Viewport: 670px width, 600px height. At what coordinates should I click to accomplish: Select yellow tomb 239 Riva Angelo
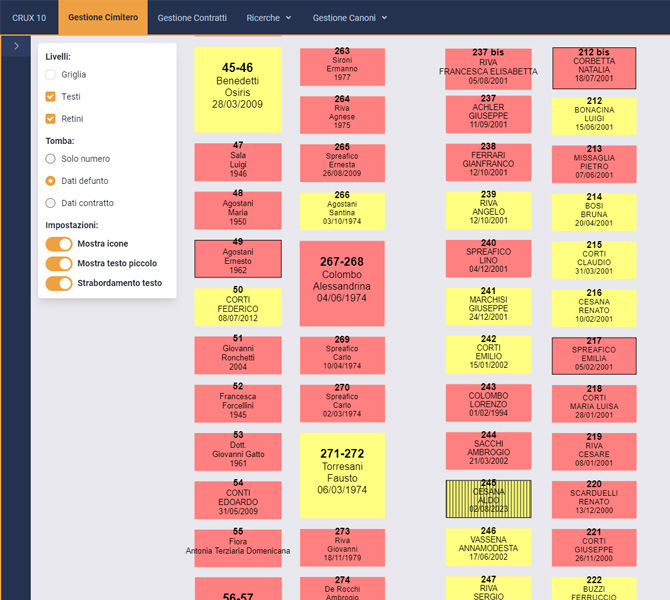pos(488,211)
